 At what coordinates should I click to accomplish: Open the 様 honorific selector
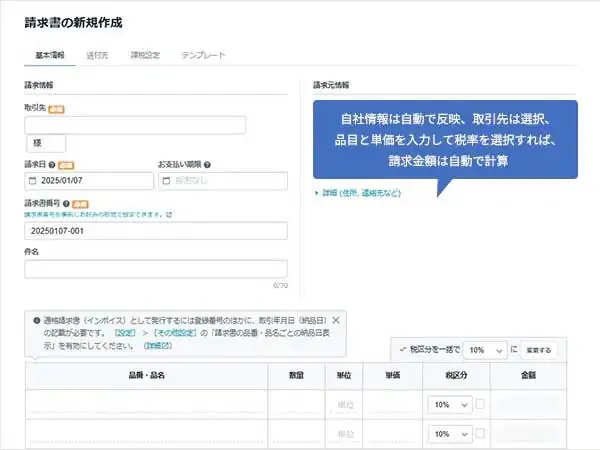[x=46, y=143]
